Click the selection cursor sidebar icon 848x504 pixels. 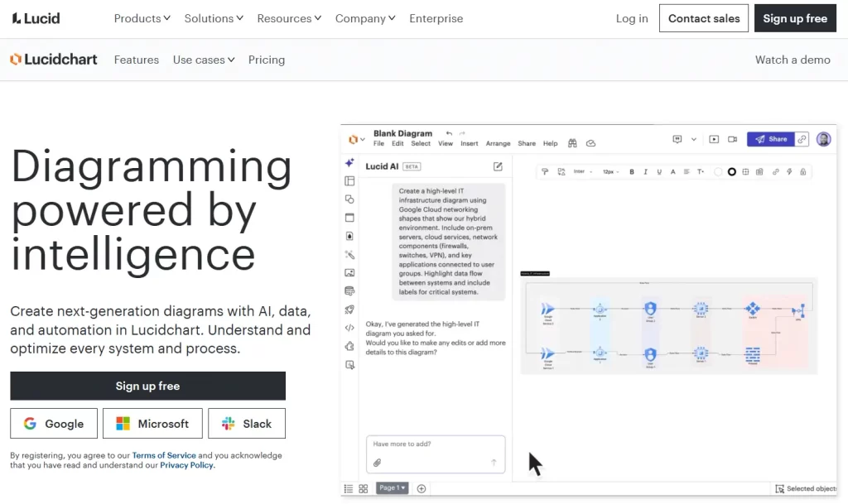(x=349, y=365)
